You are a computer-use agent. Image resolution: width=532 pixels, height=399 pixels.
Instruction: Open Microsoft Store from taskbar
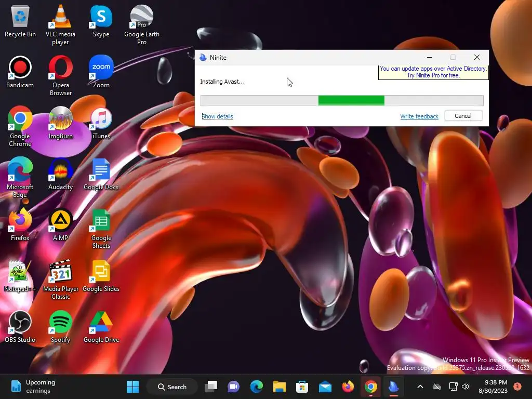click(302, 387)
